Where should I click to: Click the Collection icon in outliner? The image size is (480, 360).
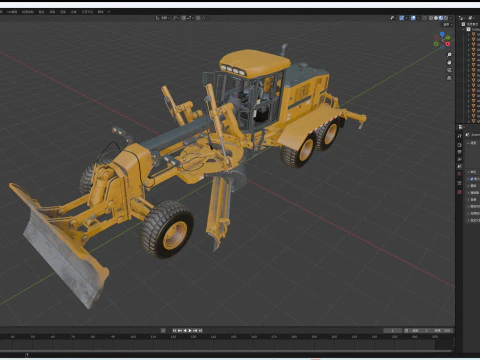point(468,29)
